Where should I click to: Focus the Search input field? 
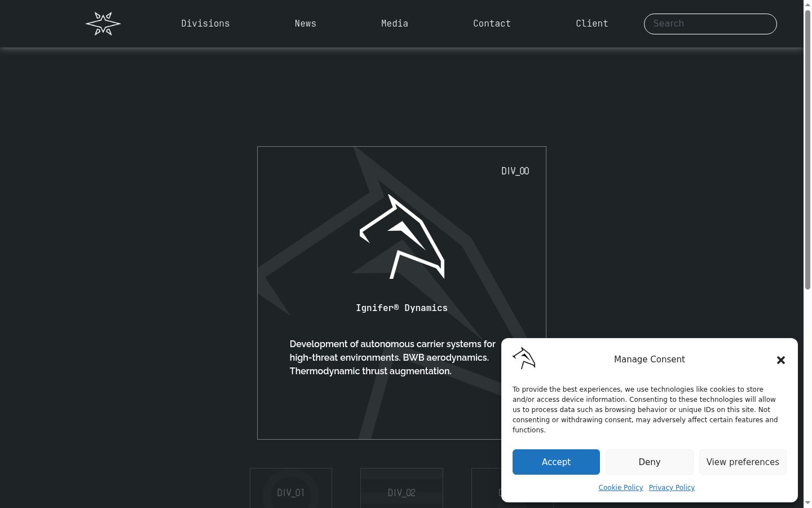[710, 24]
